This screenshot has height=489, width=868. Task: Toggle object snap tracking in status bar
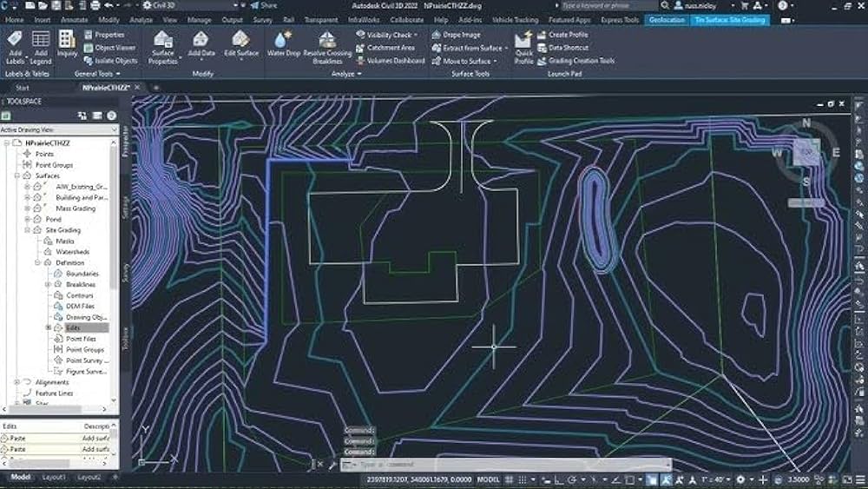click(615, 479)
